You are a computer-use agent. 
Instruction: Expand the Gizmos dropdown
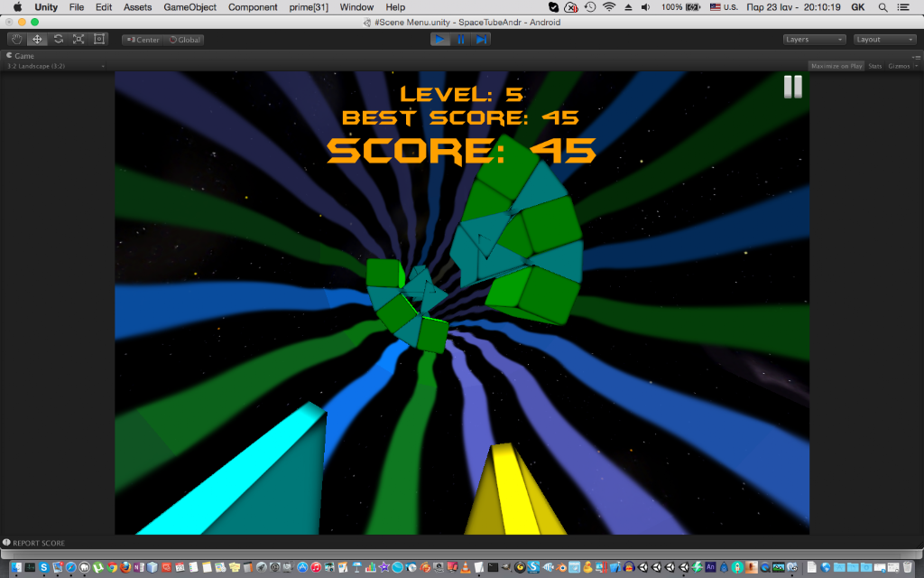902,66
